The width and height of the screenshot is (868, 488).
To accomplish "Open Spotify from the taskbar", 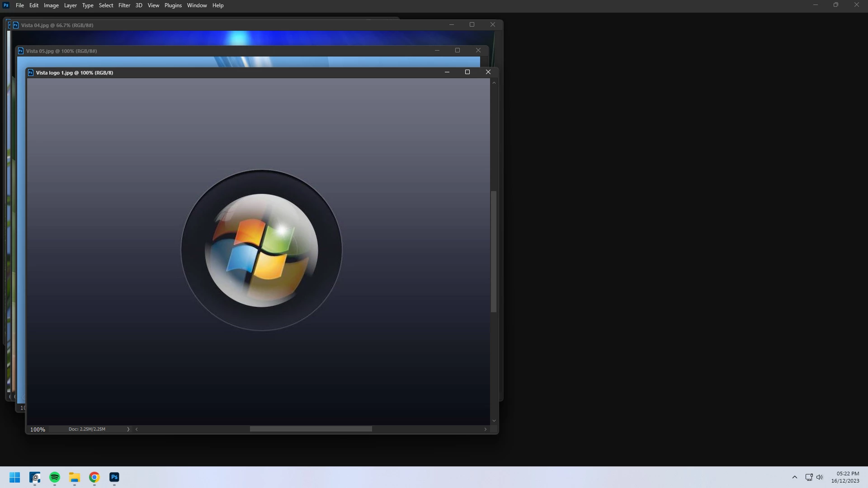I will click(55, 477).
